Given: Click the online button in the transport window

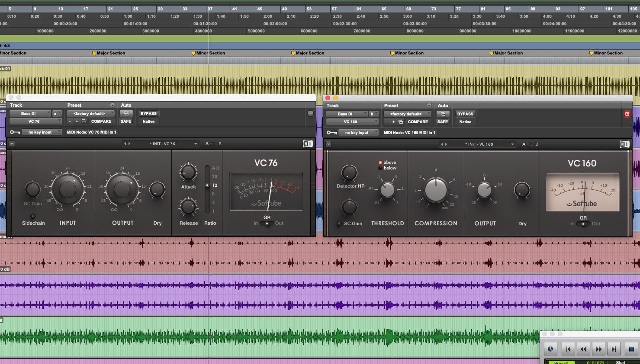Looking at the screenshot, I should click(x=550, y=349).
